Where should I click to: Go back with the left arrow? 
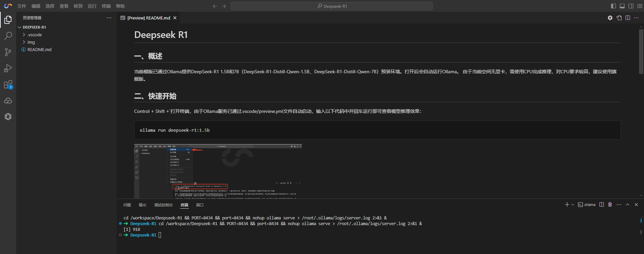pyautogui.click(x=215, y=6)
